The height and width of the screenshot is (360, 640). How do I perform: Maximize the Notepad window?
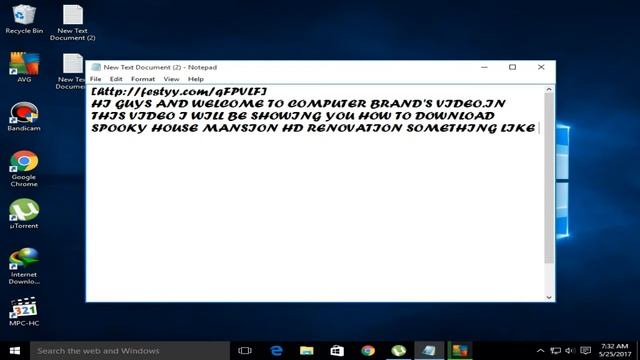pos(512,67)
